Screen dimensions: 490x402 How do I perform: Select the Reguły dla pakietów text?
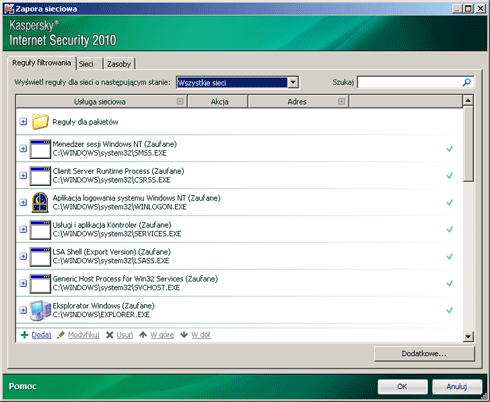point(85,122)
